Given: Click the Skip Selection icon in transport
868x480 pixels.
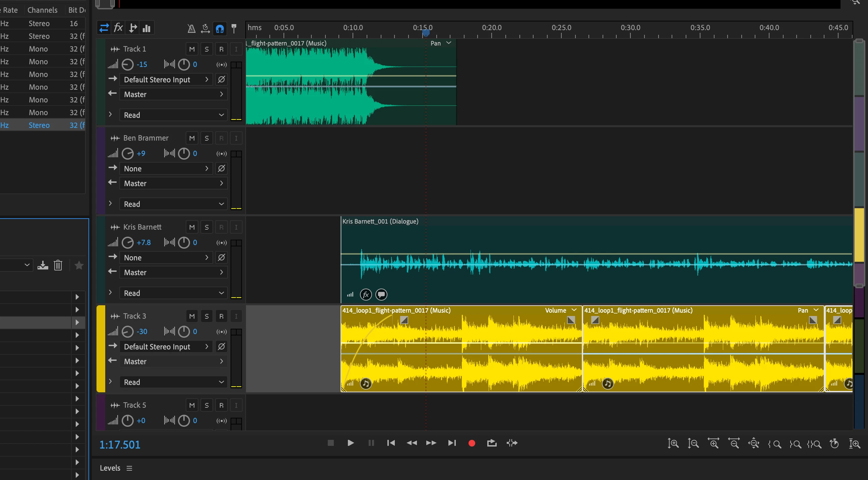Looking at the screenshot, I should [x=512, y=443].
